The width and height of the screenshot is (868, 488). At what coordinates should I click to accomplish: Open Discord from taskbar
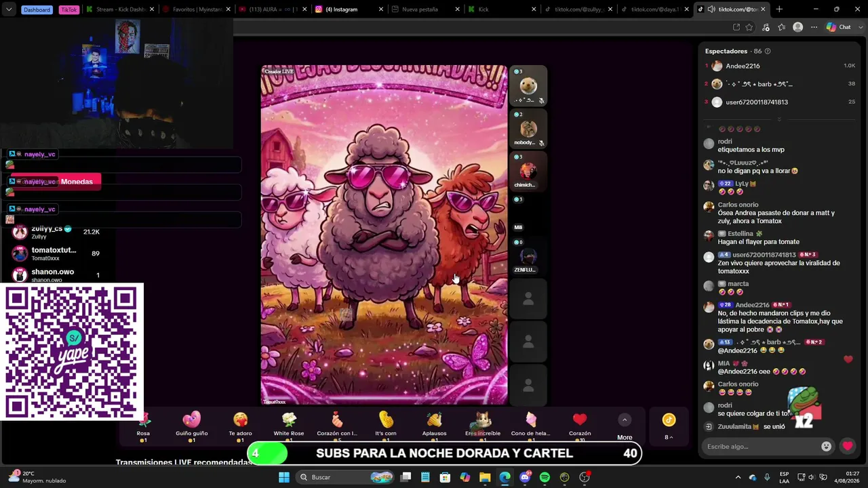(525, 477)
